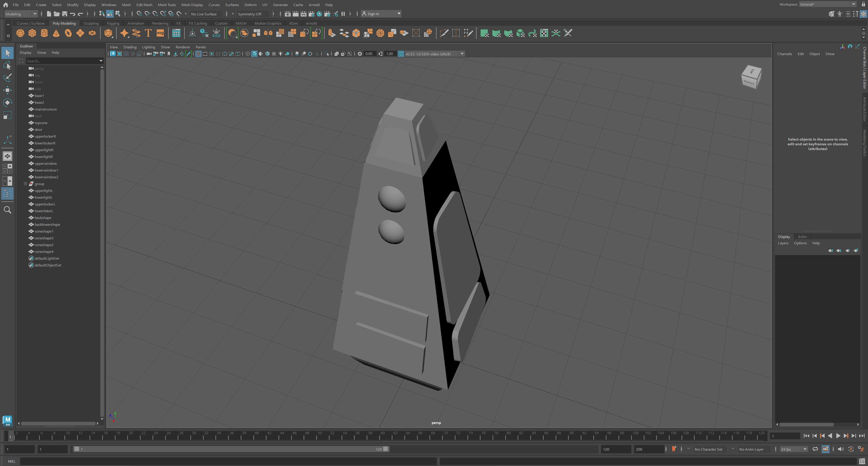Open the Workspace General dropdown
Image resolution: width=868 pixels, height=466 pixels.
click(x=828, y=4)
